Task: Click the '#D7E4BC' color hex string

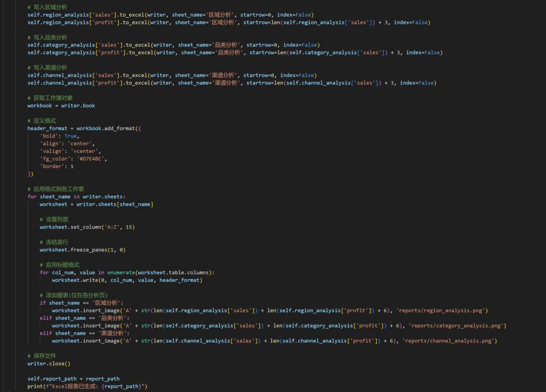Action: 92,159
